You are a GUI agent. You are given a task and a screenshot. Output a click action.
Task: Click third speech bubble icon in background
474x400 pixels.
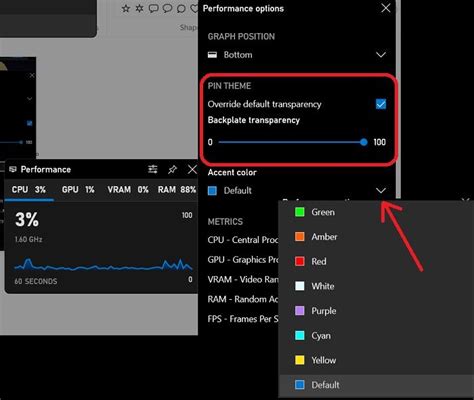tap(181, 8)
